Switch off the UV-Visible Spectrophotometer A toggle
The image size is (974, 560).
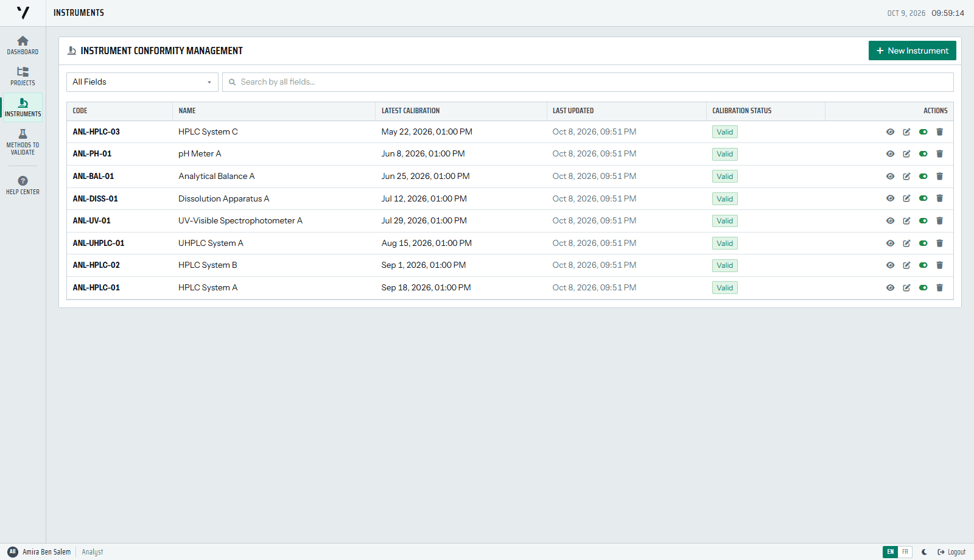click(923, 221)
